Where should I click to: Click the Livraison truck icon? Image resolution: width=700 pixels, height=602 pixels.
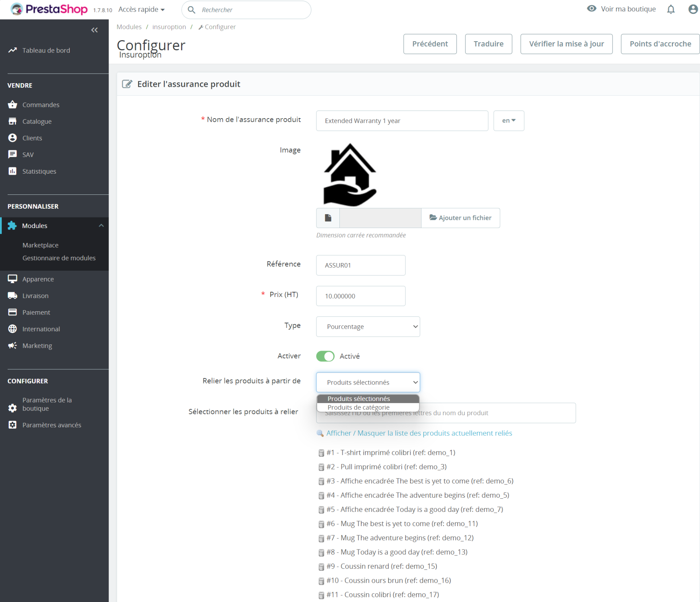pyautogui.click(x=12, y=296)
